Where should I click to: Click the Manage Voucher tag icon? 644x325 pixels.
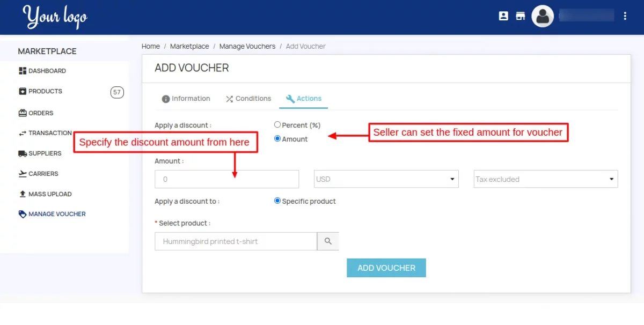click(x=22, y=213)
